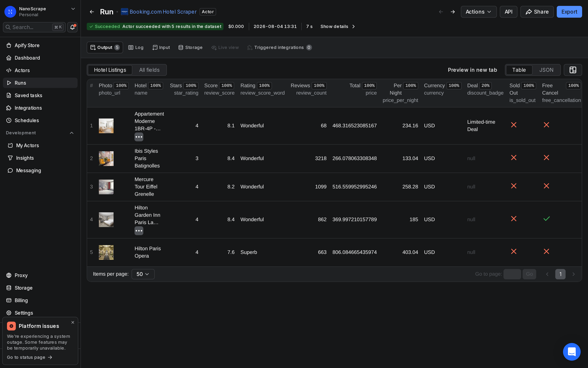Open the table layout columns icon
This screenshot has height=368, width=588.
coord(573,70)
